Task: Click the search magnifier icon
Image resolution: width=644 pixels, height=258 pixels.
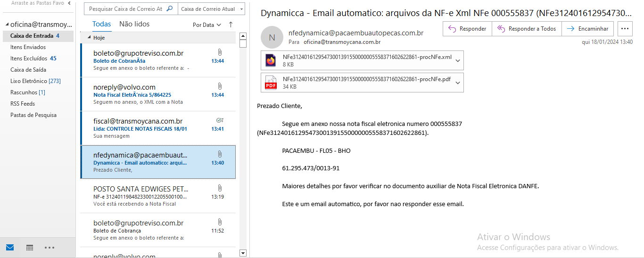Action: 170,9
